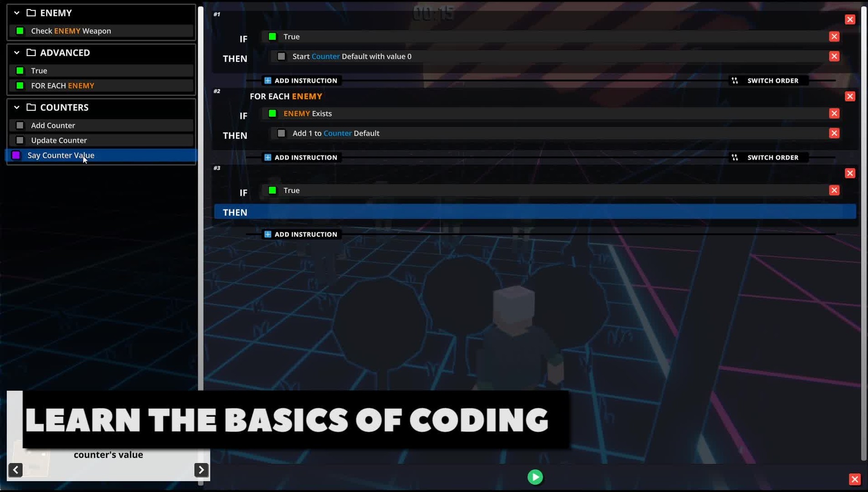Delete rule #1 with red X

[850, 19]
